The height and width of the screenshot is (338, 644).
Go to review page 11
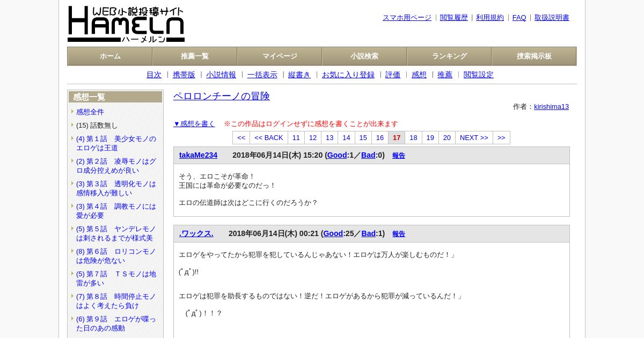[296, 138]
